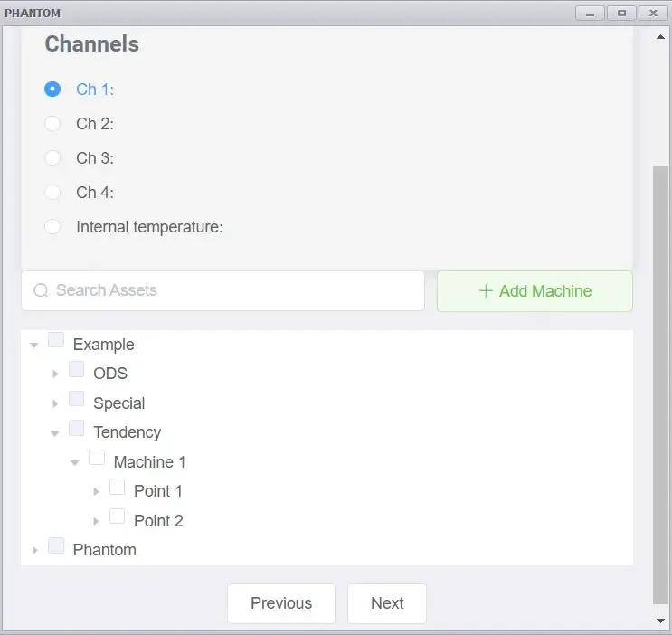Go back with the Previous button

tap(281, 603)
